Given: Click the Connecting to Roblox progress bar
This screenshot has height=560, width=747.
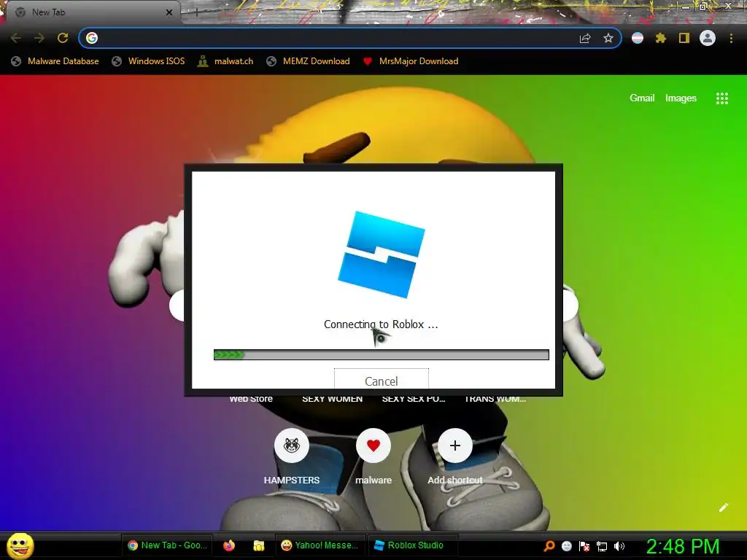Looking at the screenshot, I should point(381,355).
